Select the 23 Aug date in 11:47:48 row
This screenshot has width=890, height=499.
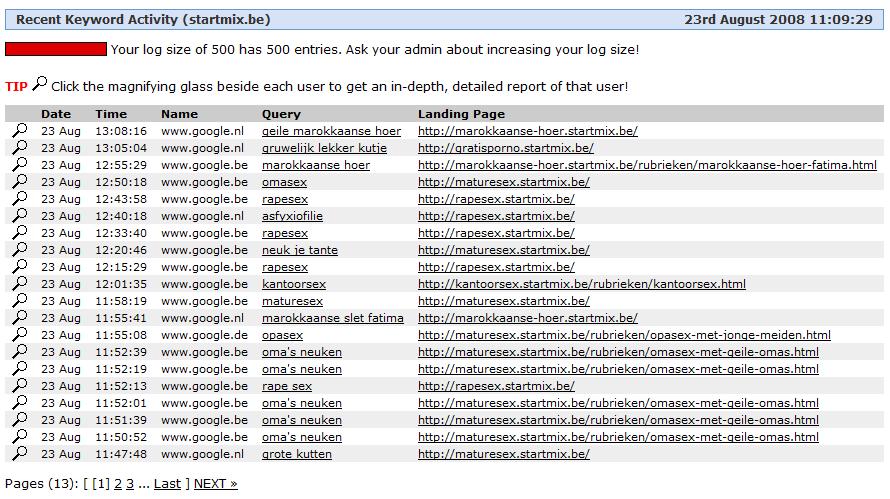tap(61, 454)
